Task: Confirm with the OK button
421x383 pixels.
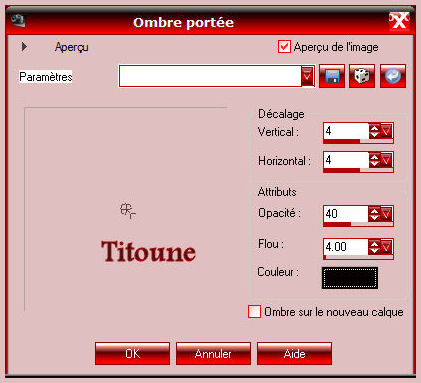Action: [132, 353]
